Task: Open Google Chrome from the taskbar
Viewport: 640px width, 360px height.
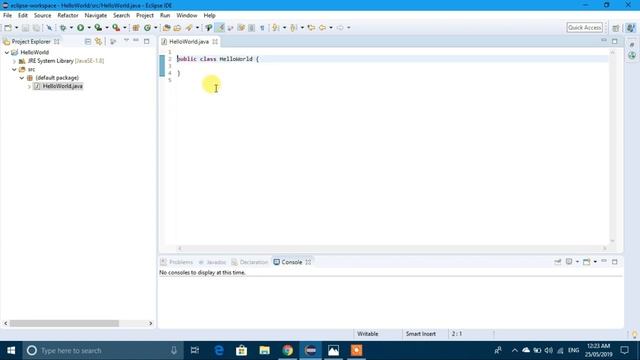Action: pos(287,351)
